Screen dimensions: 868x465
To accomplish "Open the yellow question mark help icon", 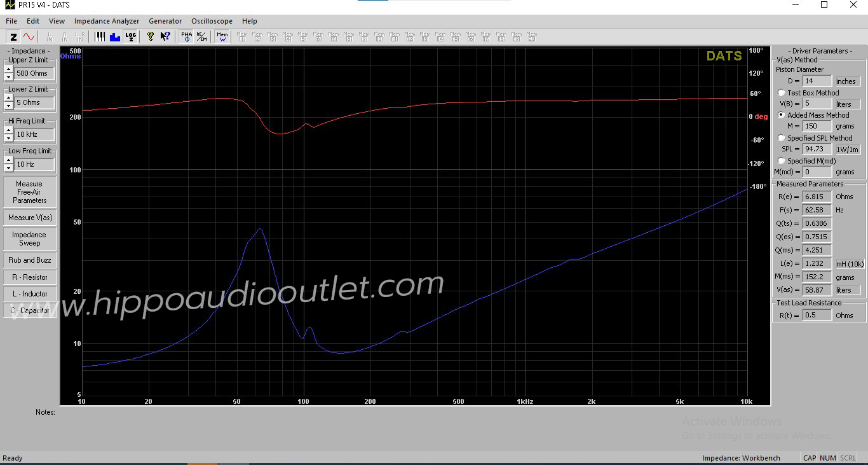I will [x=151, y=37].
